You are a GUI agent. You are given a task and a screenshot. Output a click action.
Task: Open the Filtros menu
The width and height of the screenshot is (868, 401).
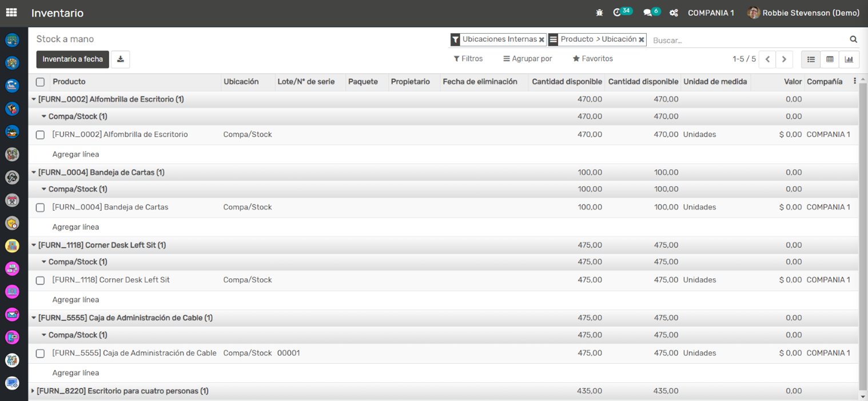click(468, 59)
